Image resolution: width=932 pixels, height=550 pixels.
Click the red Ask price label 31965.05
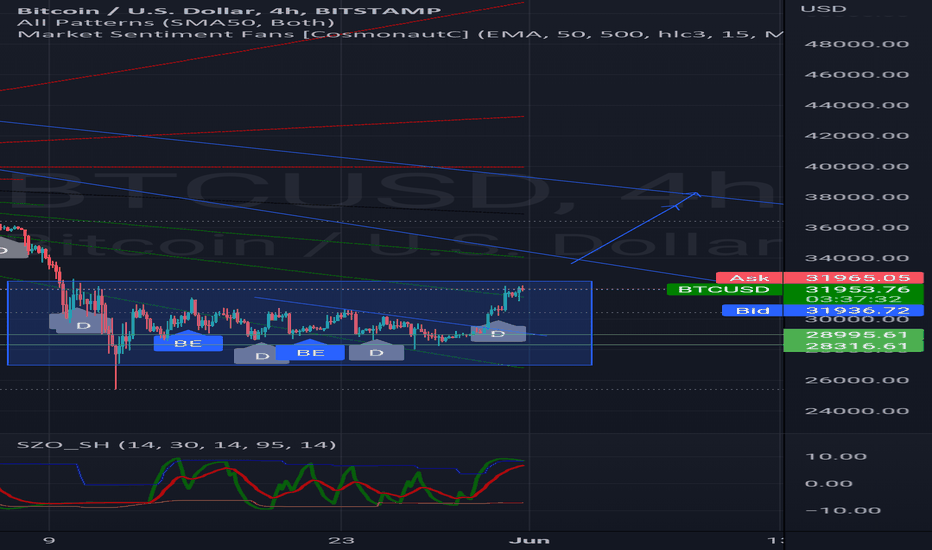854,278
